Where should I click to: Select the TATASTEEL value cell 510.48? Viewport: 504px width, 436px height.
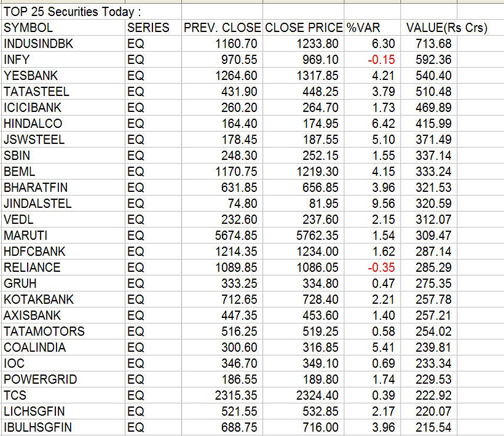click(x=433, y=92)
